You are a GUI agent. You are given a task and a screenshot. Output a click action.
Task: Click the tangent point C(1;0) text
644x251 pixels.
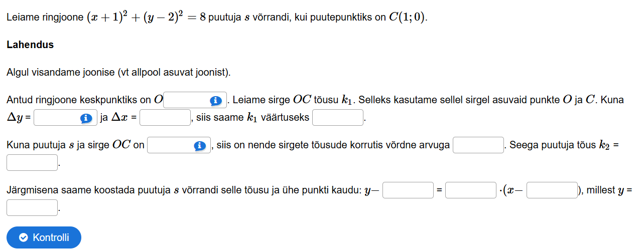coord(409,17)
